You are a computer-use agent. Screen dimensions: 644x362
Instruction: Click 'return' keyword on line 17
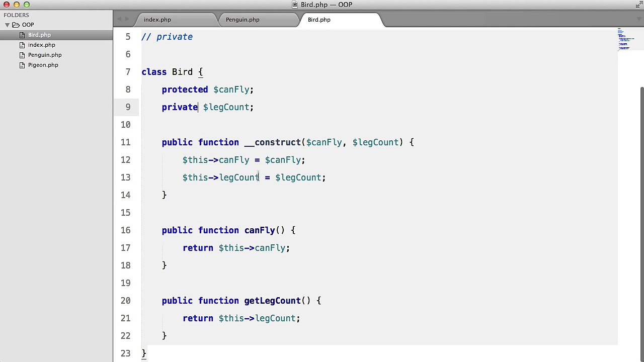(x=198, y=248)
